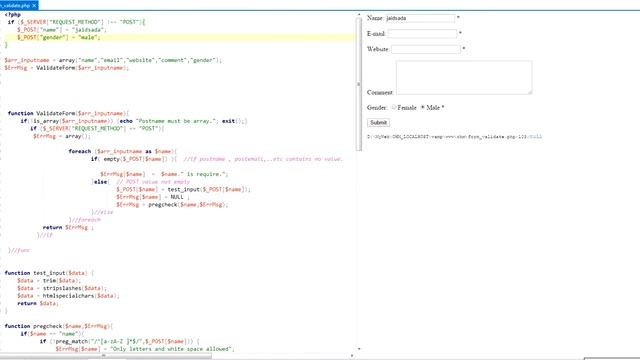Click the "return $ErrMsg" line

click(68, 227)
